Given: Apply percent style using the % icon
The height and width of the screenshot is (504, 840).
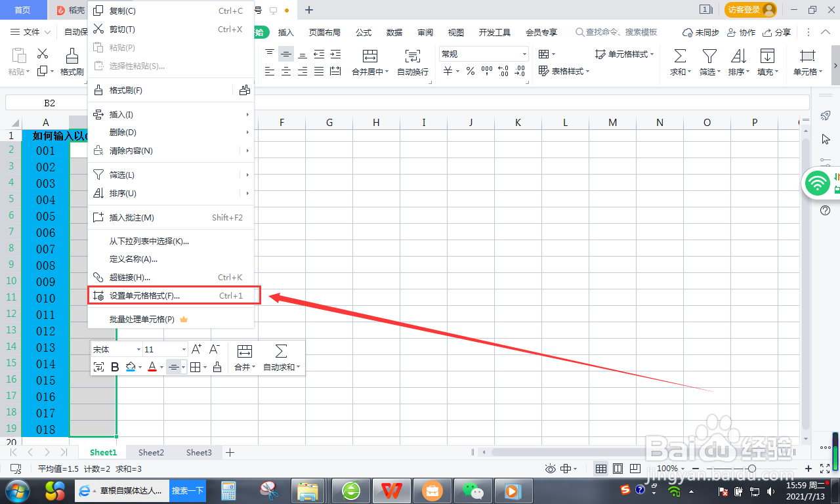Looking at the screenshot, I should click(x=471, y=71).
